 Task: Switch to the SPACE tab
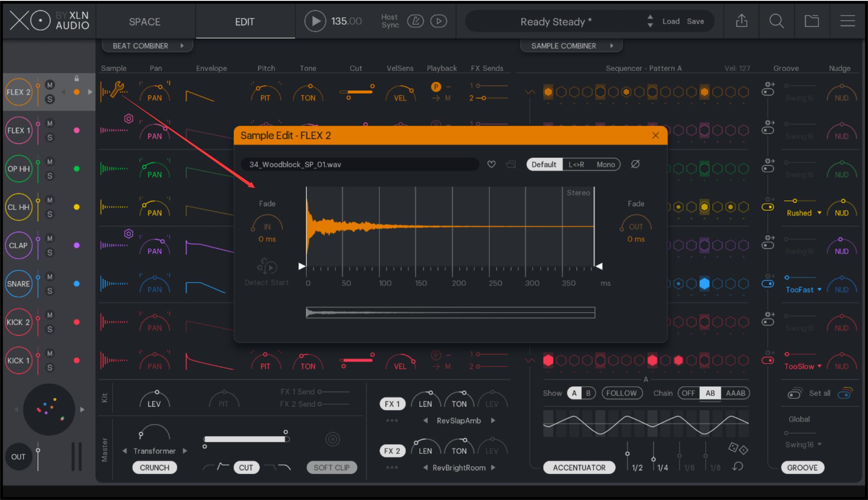(x=145, y=22)
